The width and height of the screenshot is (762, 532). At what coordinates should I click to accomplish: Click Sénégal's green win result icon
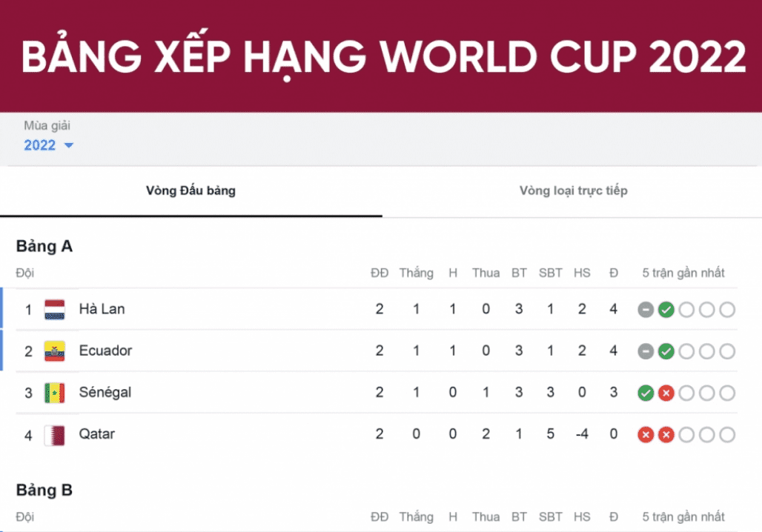646,393
